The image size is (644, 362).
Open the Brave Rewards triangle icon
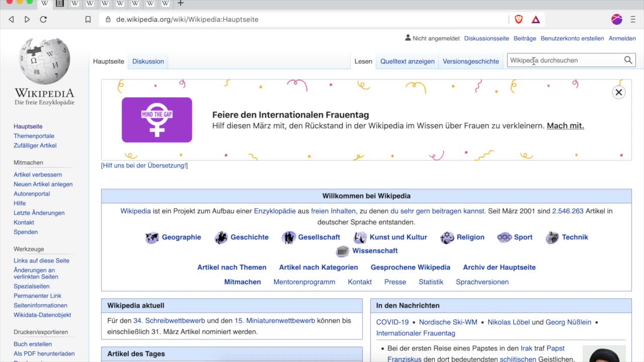[x=536, y=20]
